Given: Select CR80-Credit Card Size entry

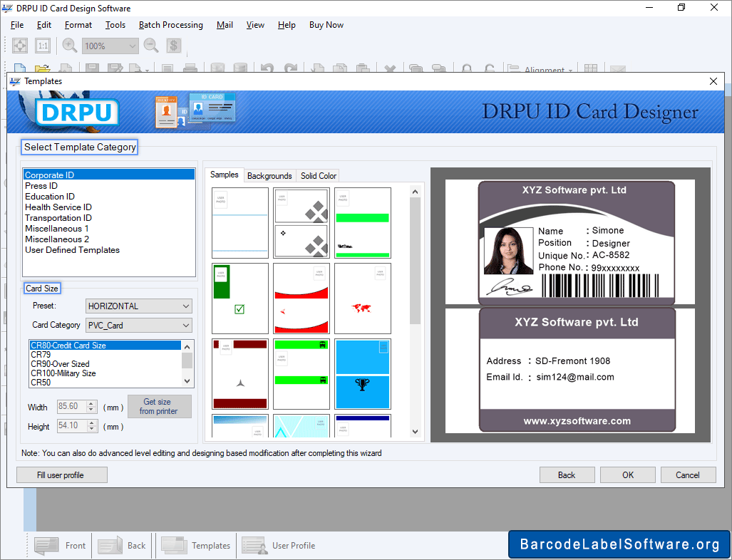Looking at the screenshot, I should (x=105, y=346).
